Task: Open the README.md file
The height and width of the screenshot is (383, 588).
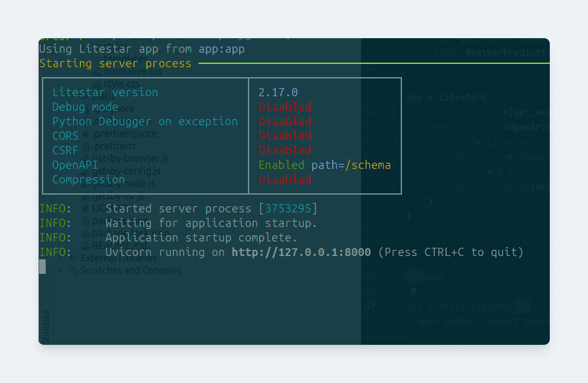Action: [x=120, y=246]
